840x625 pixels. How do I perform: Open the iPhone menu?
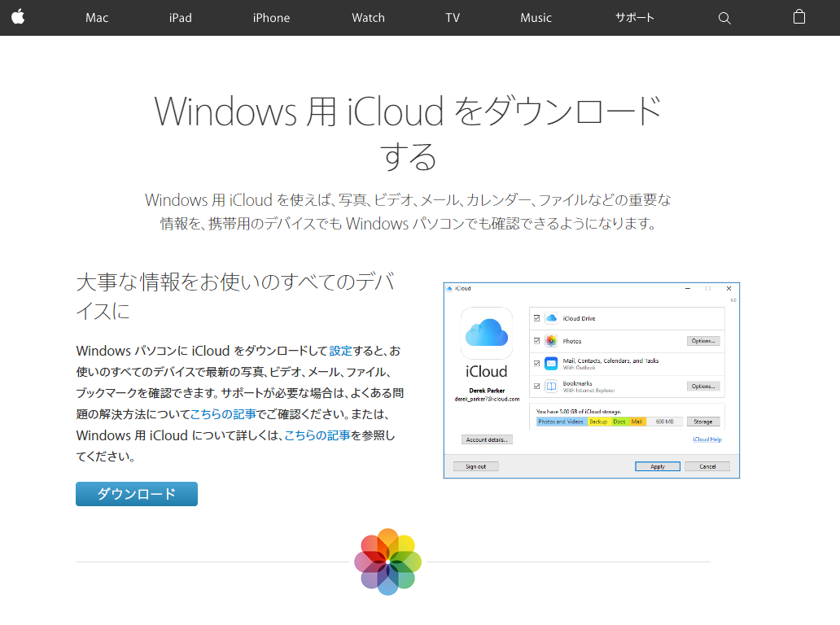click(x=272, y=18)
